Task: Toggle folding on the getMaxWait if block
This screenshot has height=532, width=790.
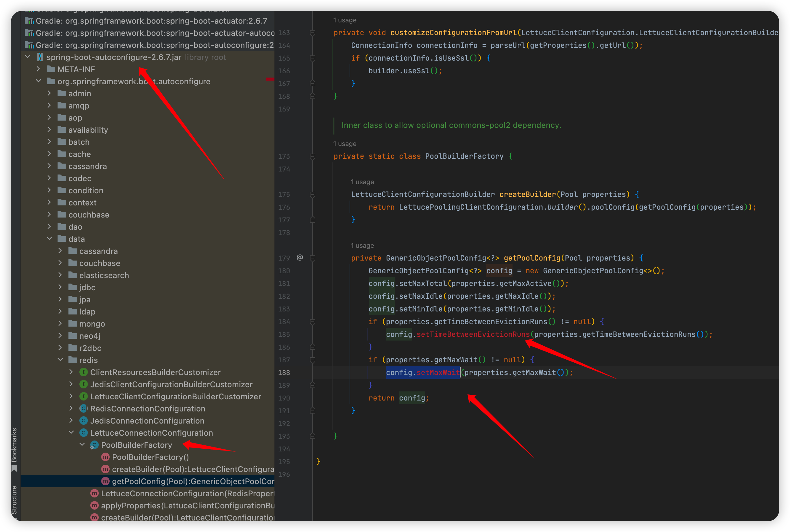Action: tap(312, 360)
